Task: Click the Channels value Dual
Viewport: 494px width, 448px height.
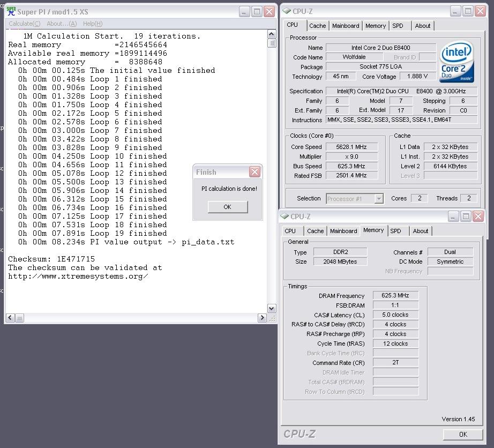Action: [450, 252]
